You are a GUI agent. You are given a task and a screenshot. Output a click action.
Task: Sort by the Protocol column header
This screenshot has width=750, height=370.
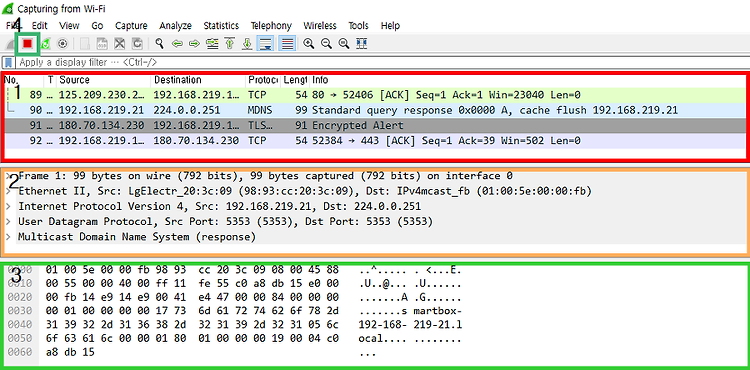pos(263,80)
